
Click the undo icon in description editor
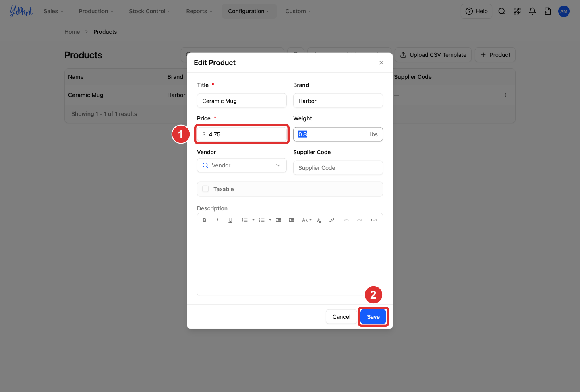click(x=346, y=220)
